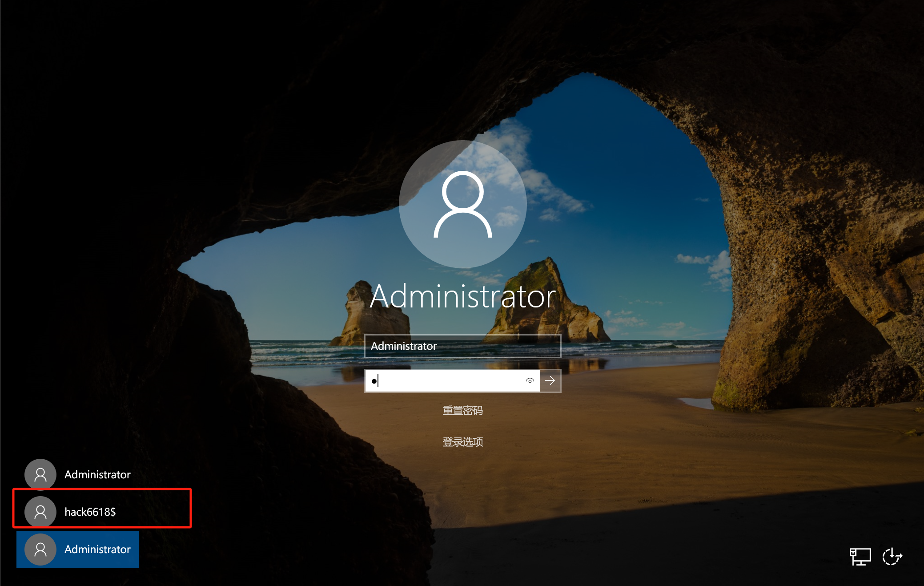Image resolution: width=924 pixels, height=586 pixels.
Task: Click the hack6618$ account avatar icon
Action: tap(40, 512)
